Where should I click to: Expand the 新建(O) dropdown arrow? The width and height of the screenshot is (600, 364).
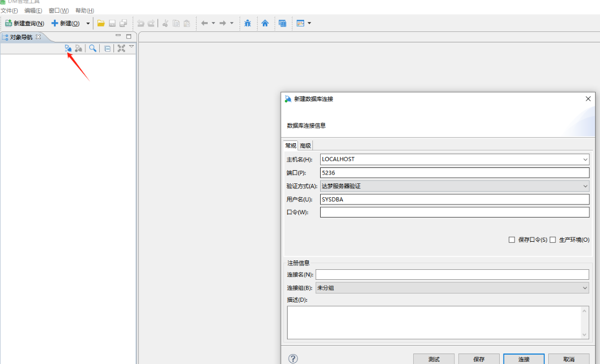tap(88, 23)
